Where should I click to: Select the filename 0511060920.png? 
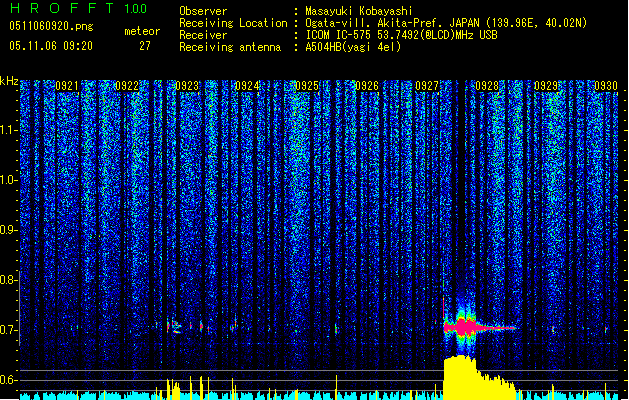51,26
